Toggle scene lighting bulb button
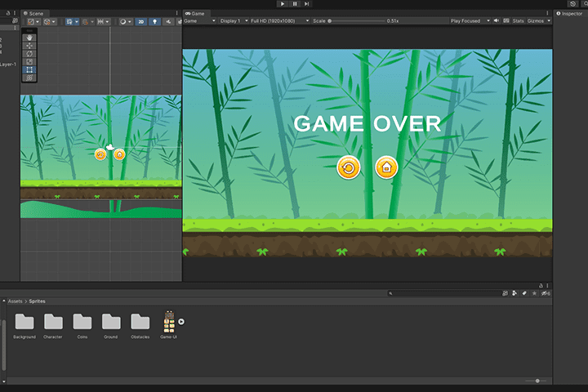 (154, 22)
